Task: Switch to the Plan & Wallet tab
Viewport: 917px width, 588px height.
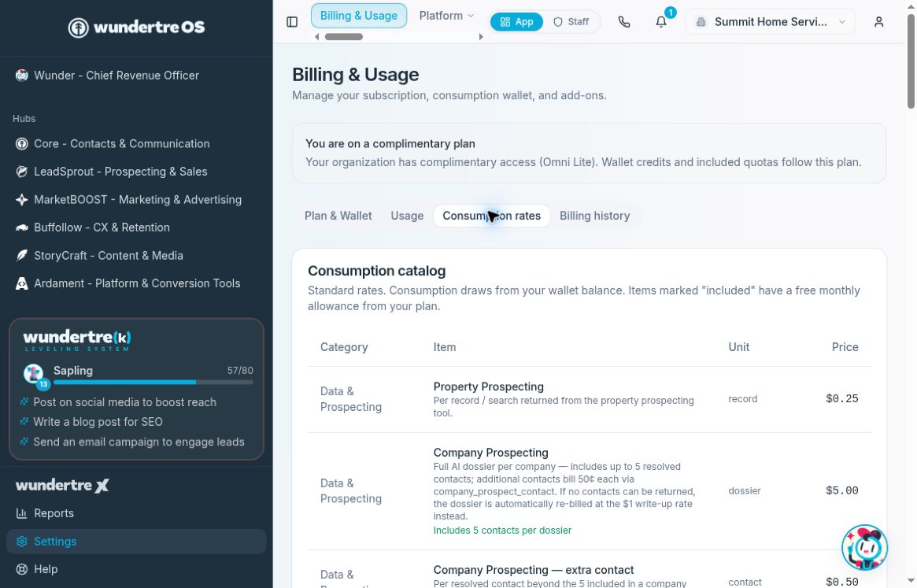Action: 338,216
